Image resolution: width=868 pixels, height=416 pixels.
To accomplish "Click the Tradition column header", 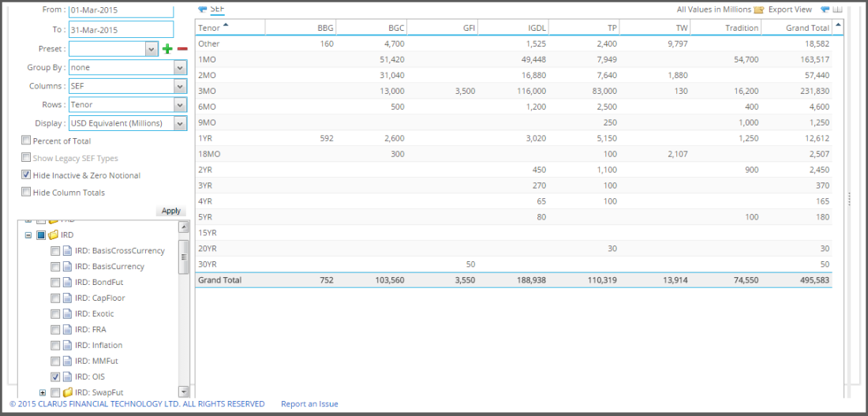I will click(726, 28).
